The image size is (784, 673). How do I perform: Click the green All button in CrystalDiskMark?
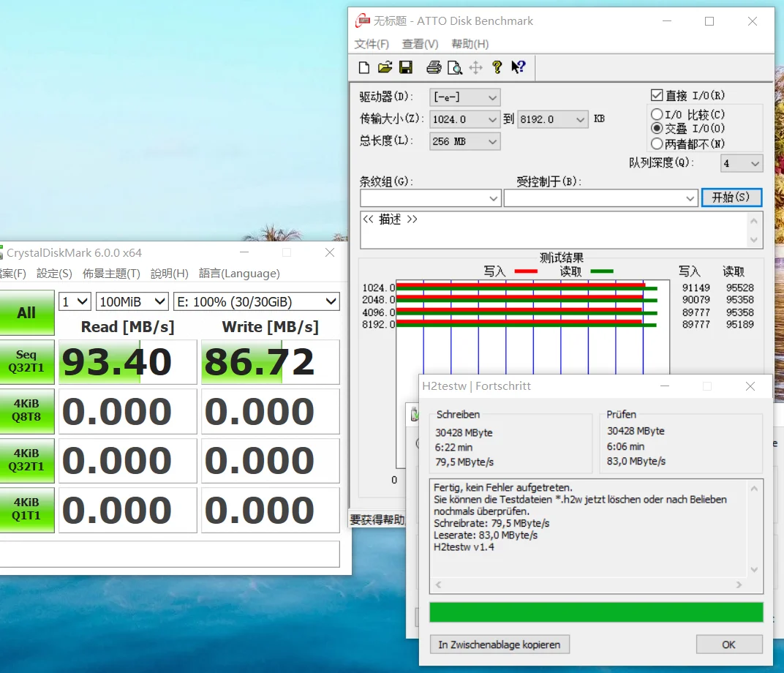coord(26,313)
